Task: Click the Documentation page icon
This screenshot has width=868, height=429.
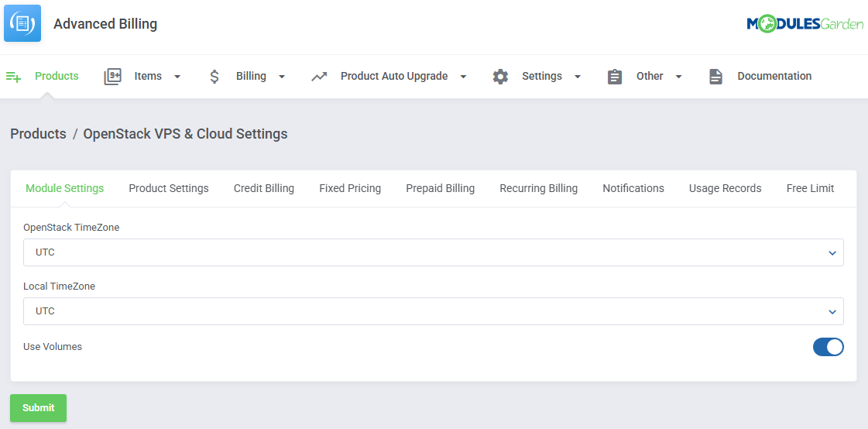Action: (715, 77)
